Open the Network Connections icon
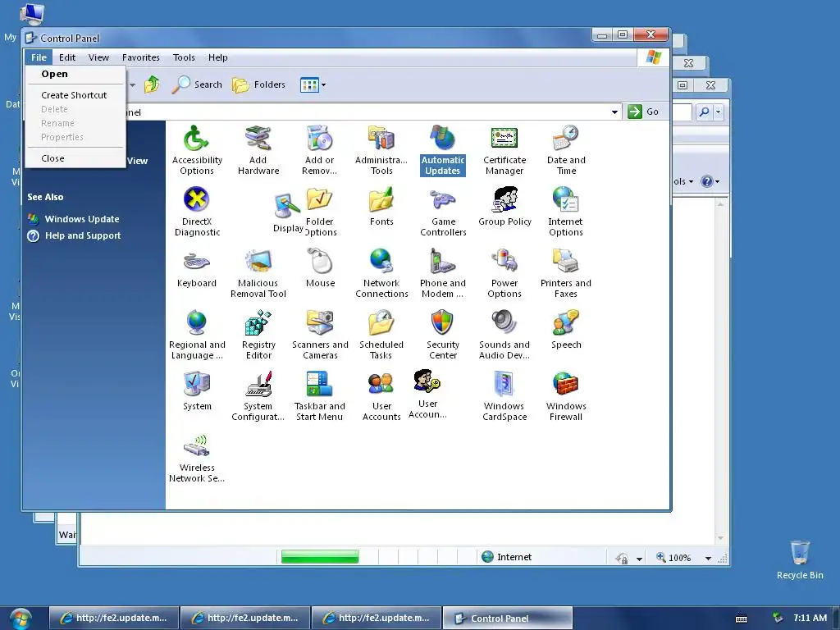 381,273
